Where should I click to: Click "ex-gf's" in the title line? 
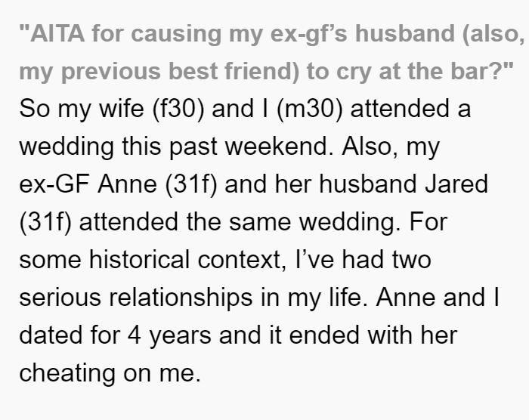tap(308, 35)
